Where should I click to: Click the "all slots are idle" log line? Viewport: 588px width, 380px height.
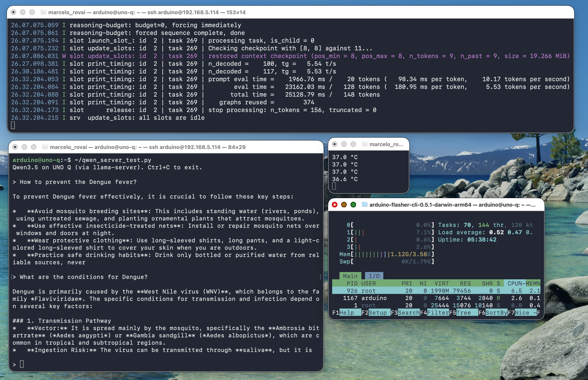108,118
